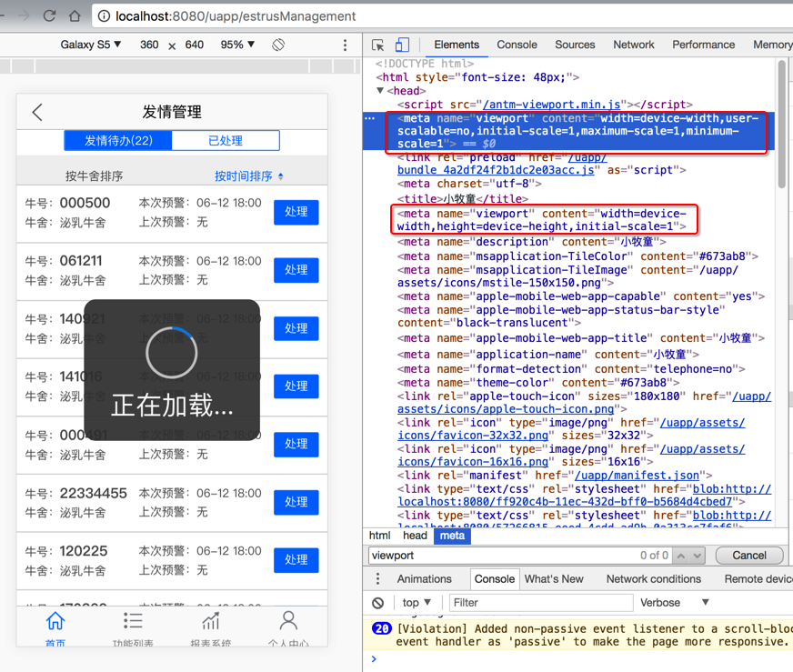
Task: Click 处理 for cow 140921
Action: (x=296, y=328)
